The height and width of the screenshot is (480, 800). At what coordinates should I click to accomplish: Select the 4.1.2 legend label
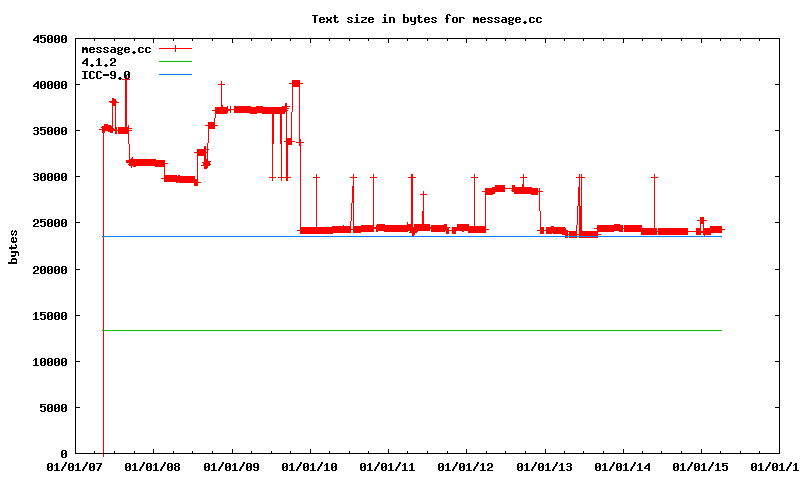point(98,62)
